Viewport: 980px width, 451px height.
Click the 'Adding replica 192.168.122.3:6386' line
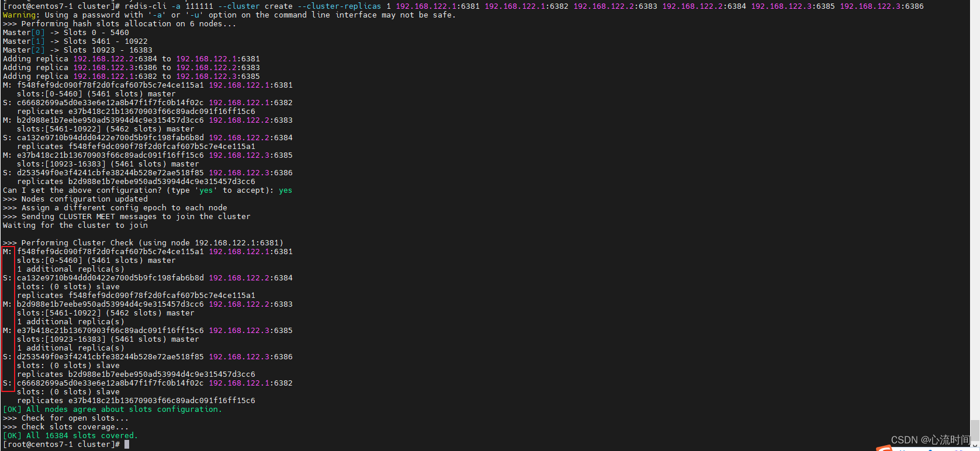pyautogui.click(x=131, y=67)
